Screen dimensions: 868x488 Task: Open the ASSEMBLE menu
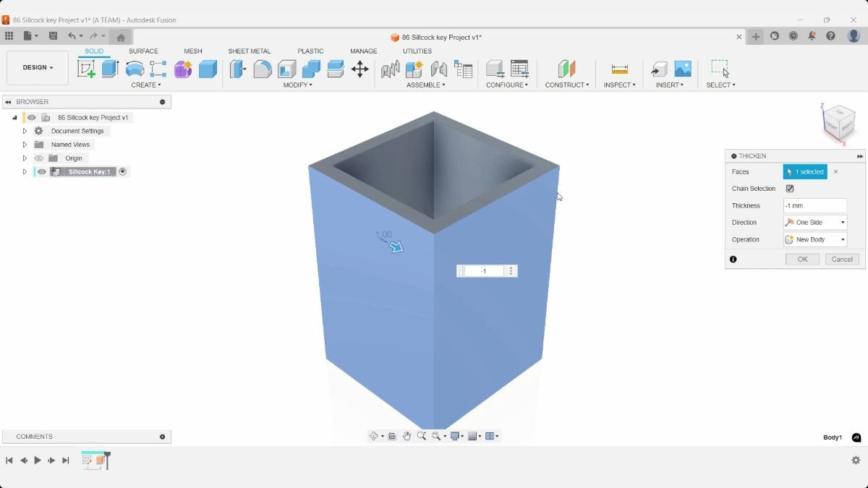click(426, 85)
